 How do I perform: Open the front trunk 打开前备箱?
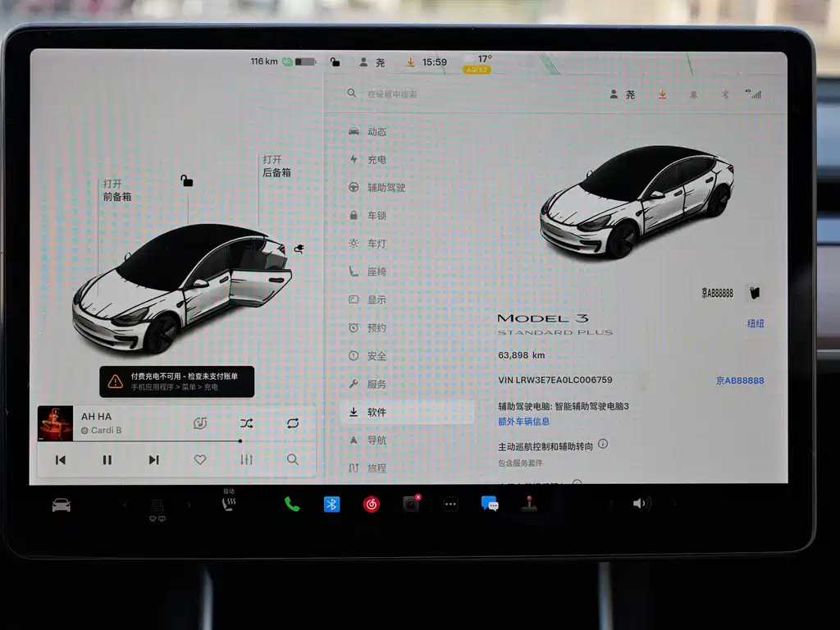(116, 190)
